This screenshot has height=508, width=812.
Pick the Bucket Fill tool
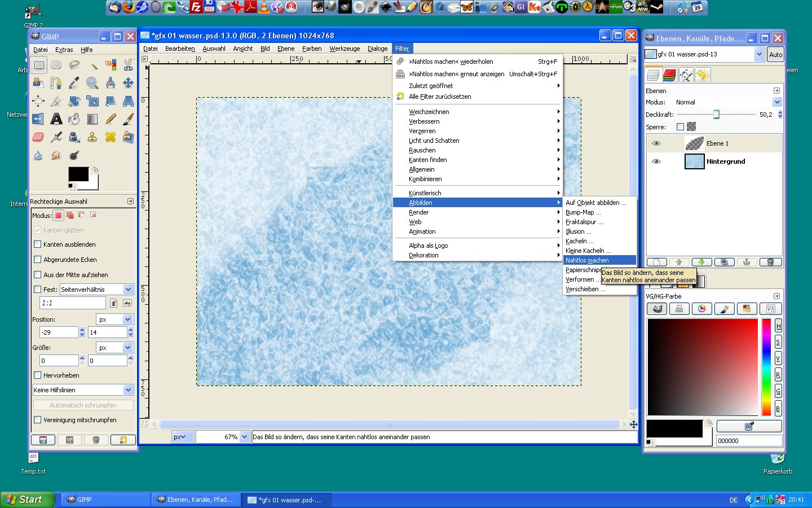(74, 119)
